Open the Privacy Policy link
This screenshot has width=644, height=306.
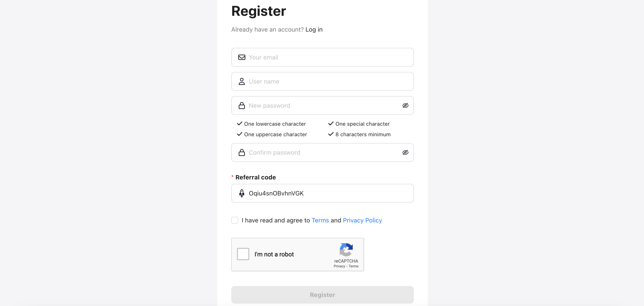click(x=362, y=220)
